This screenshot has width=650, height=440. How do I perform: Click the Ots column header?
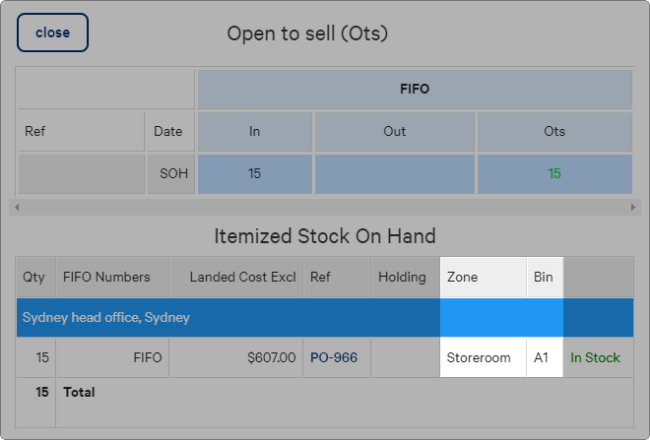click(555, 131)
